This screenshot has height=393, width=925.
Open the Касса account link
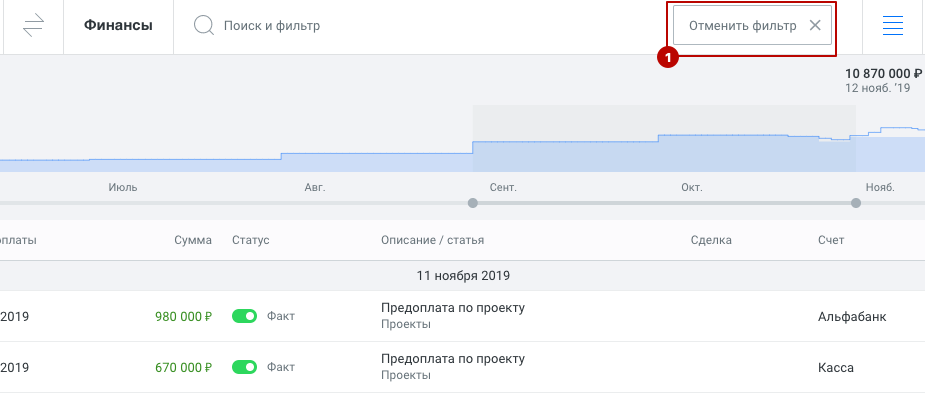(836, 368)
